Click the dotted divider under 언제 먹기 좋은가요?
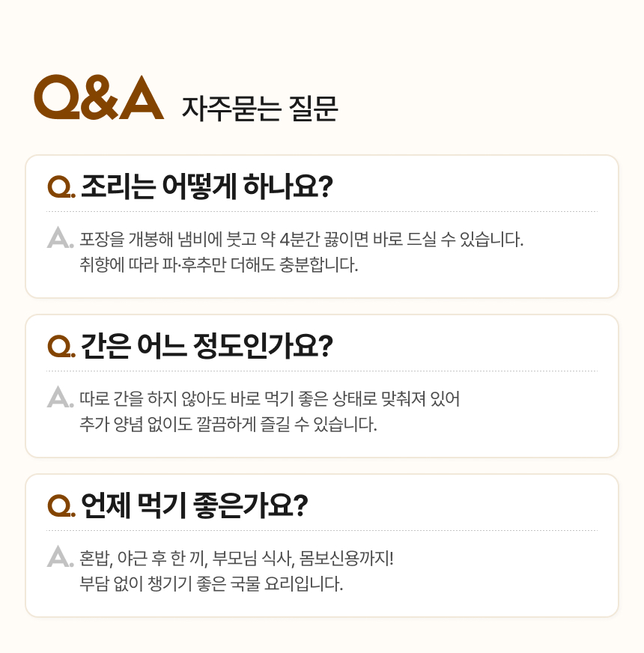Viewport: 644px width, 653px height. (x=322, y=530)
